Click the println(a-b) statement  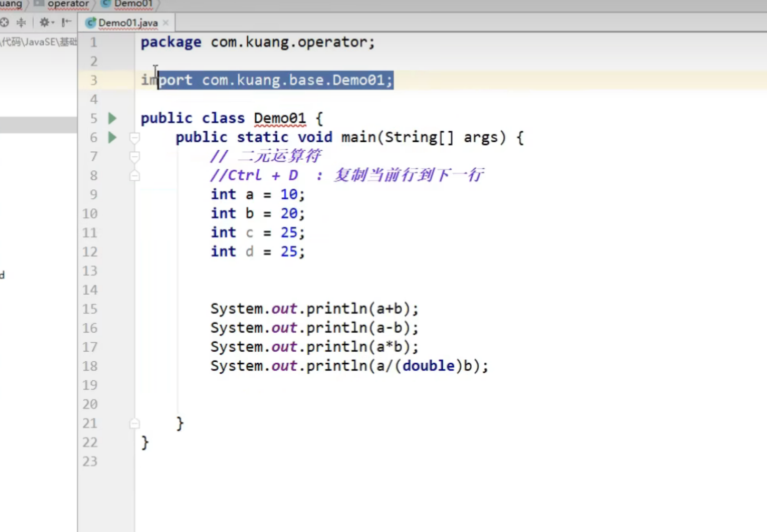[x=314, y=328]
